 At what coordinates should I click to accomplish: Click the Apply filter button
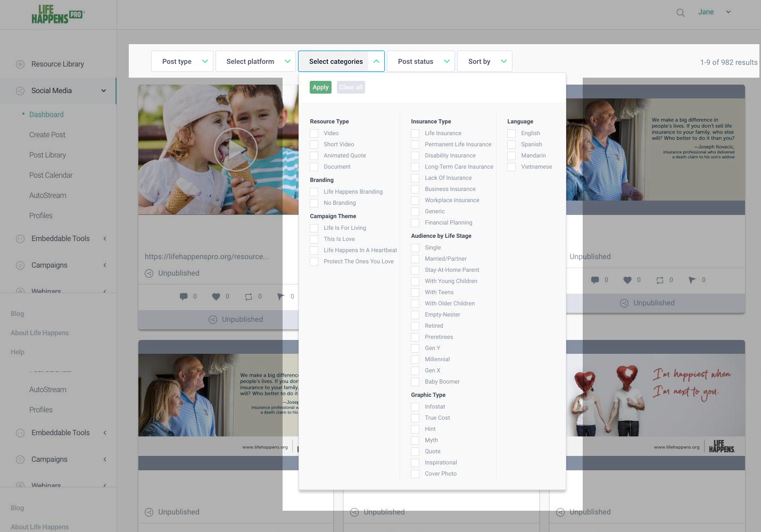[320, 87]
